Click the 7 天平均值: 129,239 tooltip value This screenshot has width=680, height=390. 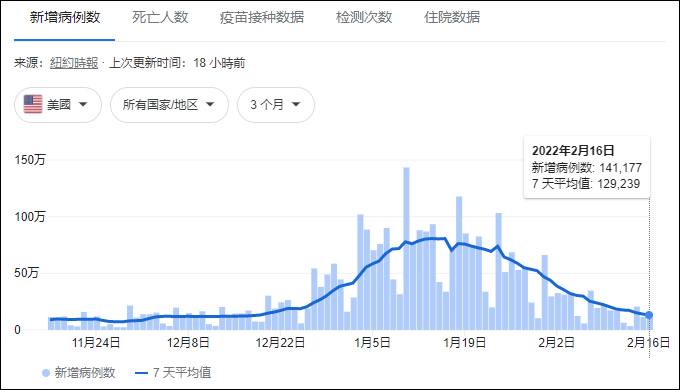point(586,184)
